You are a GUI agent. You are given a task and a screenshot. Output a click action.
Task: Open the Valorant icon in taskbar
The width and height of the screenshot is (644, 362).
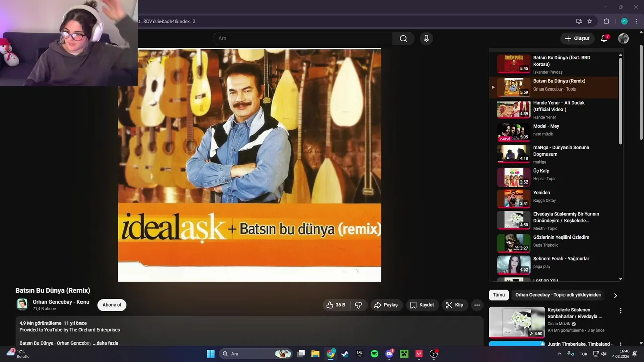pyautogui.click(x=419, y=354)
